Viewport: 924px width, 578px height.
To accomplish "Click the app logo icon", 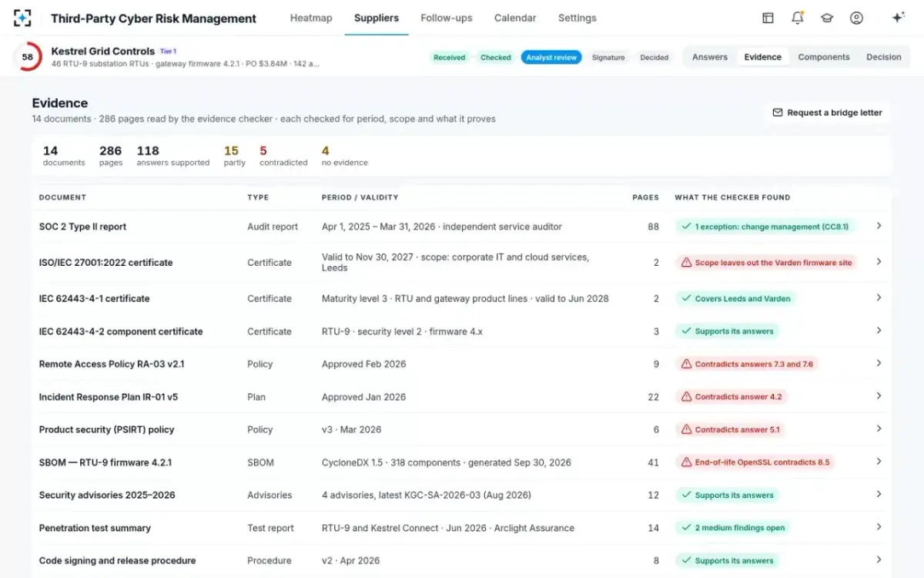I will coord(22,18).
